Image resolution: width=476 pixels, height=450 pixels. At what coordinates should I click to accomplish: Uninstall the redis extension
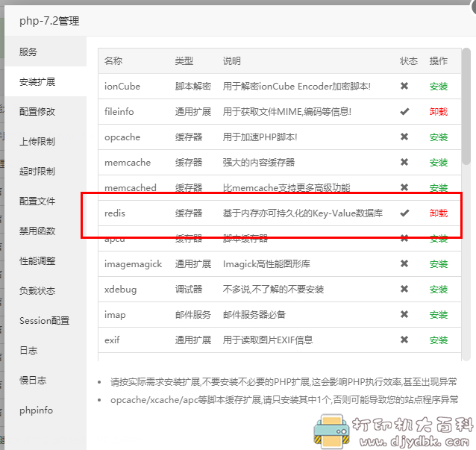point(439,213)
